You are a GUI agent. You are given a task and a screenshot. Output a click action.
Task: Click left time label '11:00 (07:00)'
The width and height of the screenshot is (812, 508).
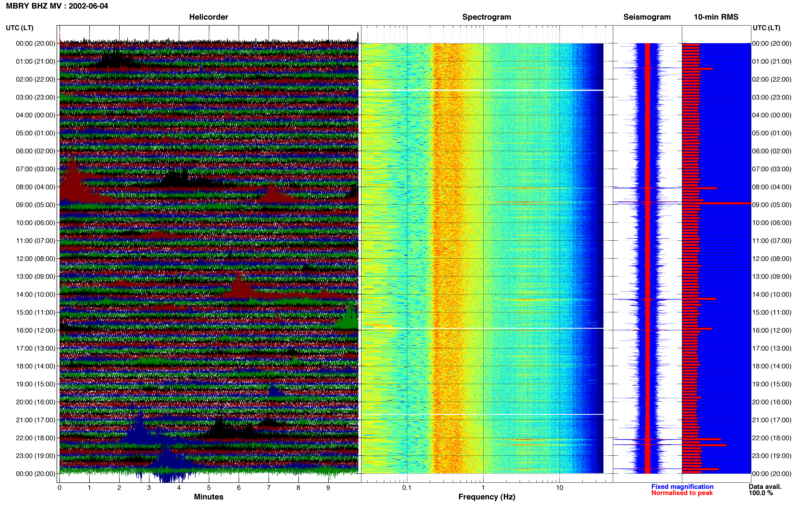coord(36,240)
